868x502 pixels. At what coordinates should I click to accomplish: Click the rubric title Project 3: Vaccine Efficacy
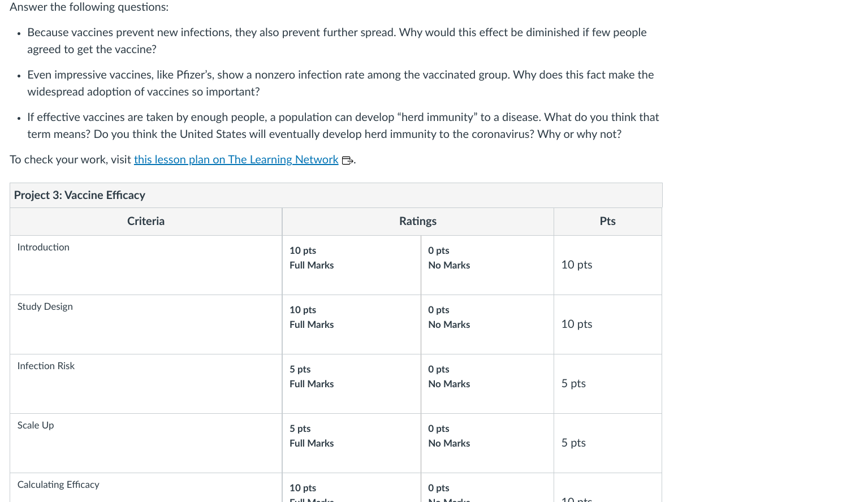click(80, 195)
